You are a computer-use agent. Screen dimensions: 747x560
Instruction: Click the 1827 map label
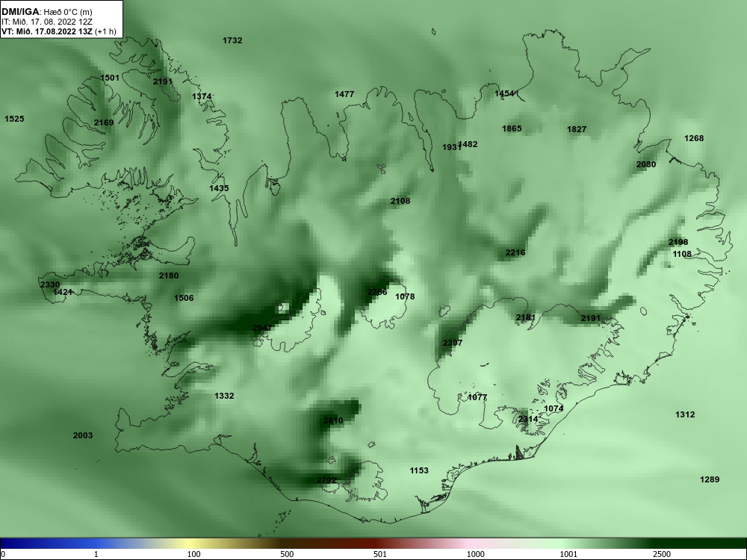click(x=577, y=129)
